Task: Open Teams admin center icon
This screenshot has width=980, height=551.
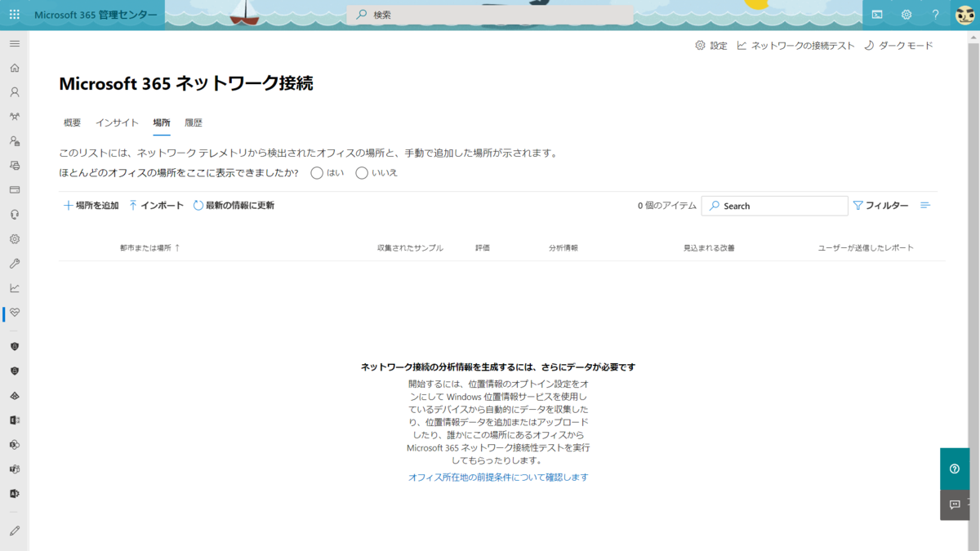Action: point(15,469)
